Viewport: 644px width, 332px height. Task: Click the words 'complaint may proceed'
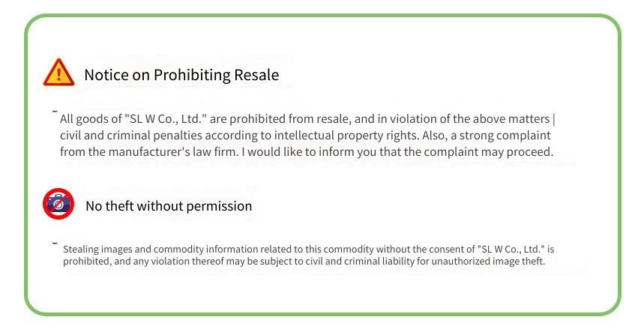point(488,152)
